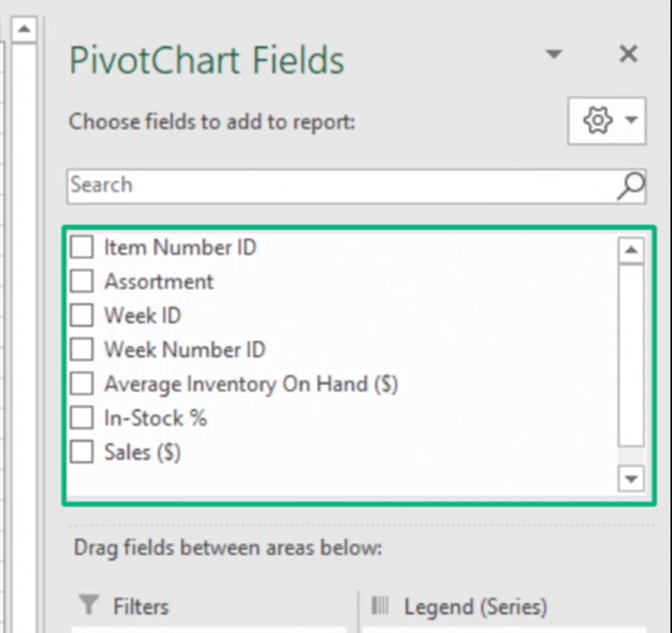Click the Legend (Series) area icon

click(380, 606)
